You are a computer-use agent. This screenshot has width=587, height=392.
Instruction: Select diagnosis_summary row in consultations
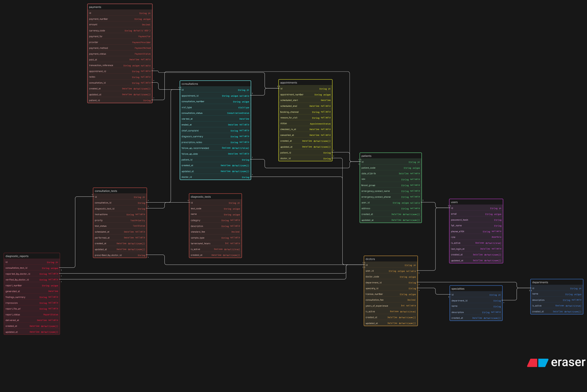pos(215,136)
